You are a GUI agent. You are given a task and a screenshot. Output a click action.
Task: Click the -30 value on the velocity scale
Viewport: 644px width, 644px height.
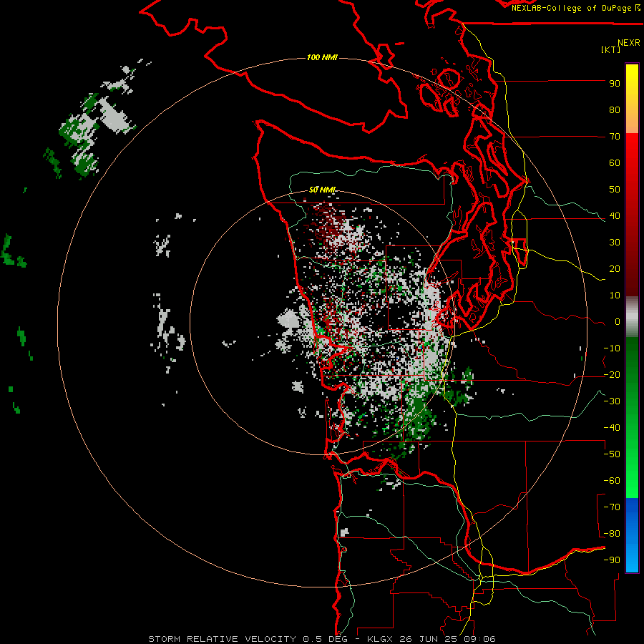pos(612,401)
